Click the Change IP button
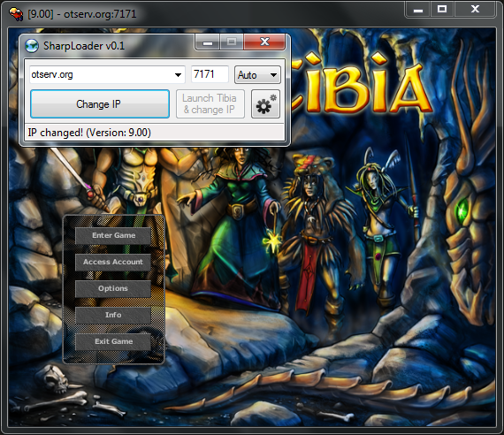 point(100,103)
